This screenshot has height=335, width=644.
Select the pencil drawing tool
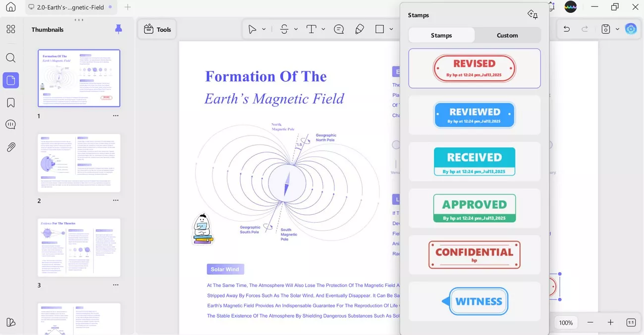click(x=360, y=29)
